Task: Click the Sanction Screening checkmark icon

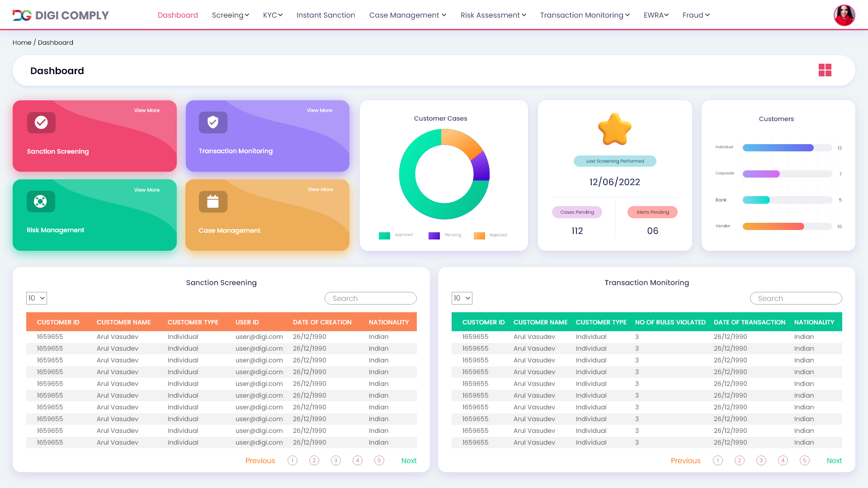Action: point(41,122)
